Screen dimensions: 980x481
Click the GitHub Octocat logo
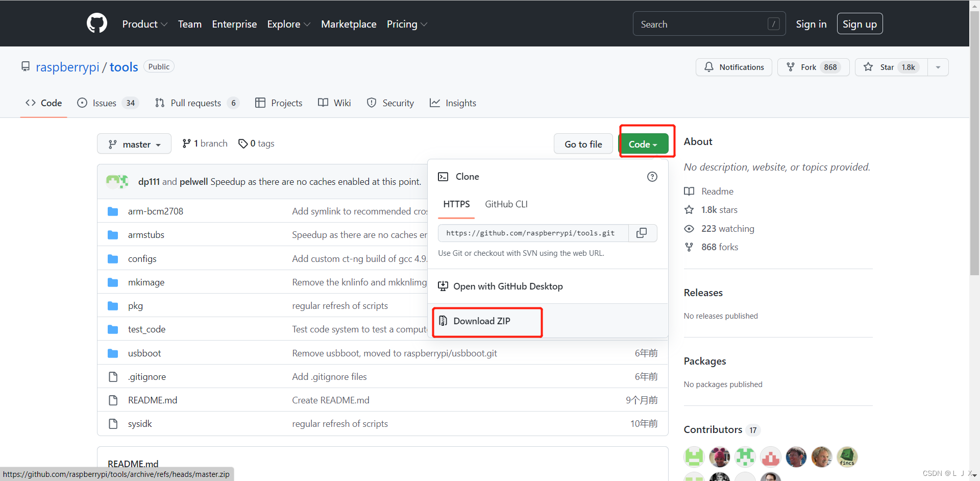[97, 23]
